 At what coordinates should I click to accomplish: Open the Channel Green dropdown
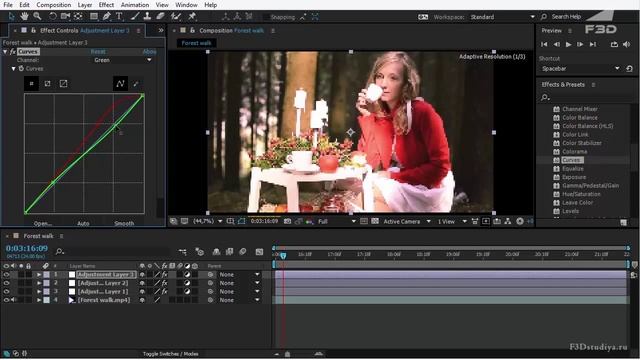122,60
